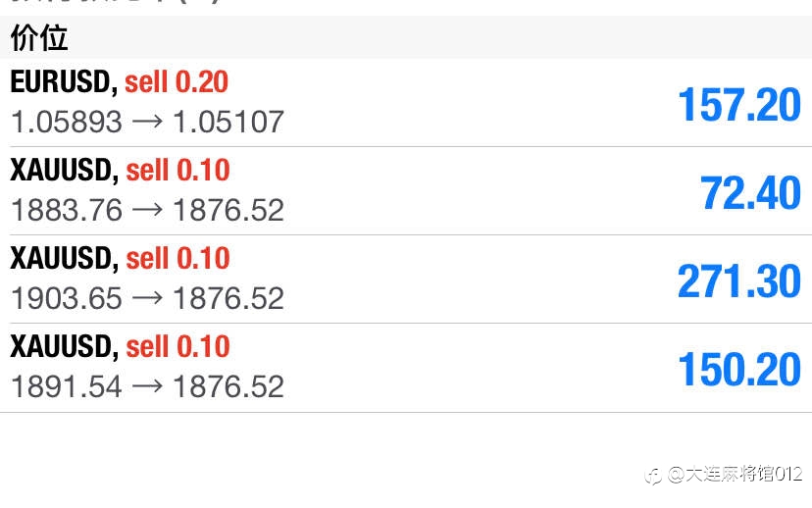Tap the 271.30 profit amount
The image size is (812, 508).
coord(739,281)
